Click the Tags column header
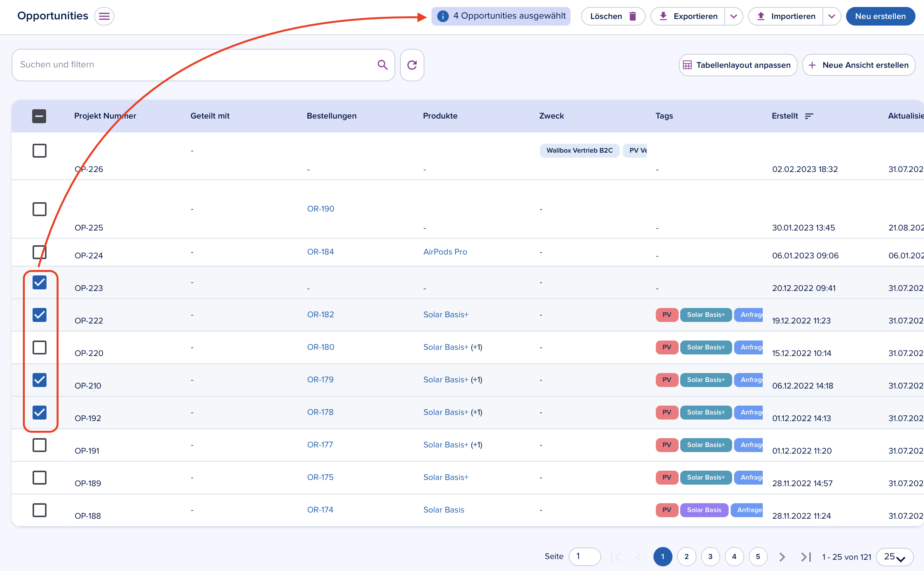Image resolution: width=924 pixels, height=571 pixels. (664, 116)
